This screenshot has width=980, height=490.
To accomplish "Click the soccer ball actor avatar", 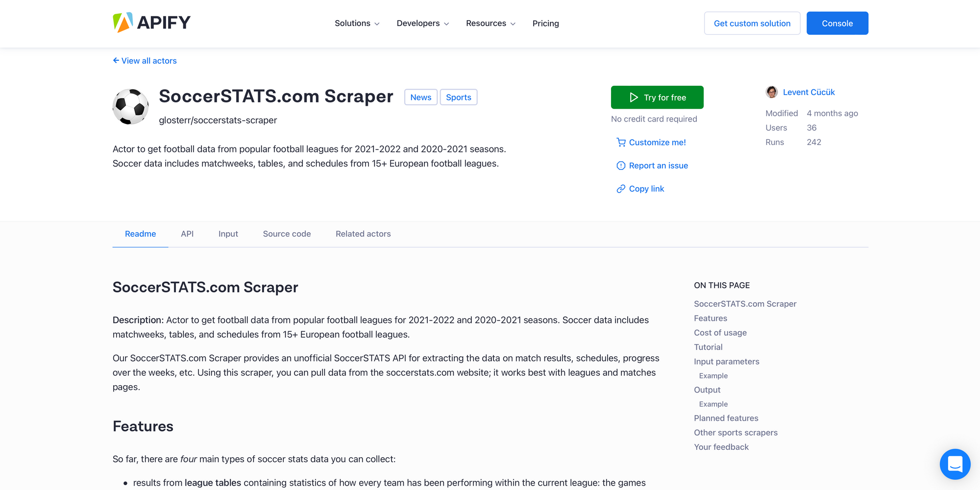I will point(130,106).
